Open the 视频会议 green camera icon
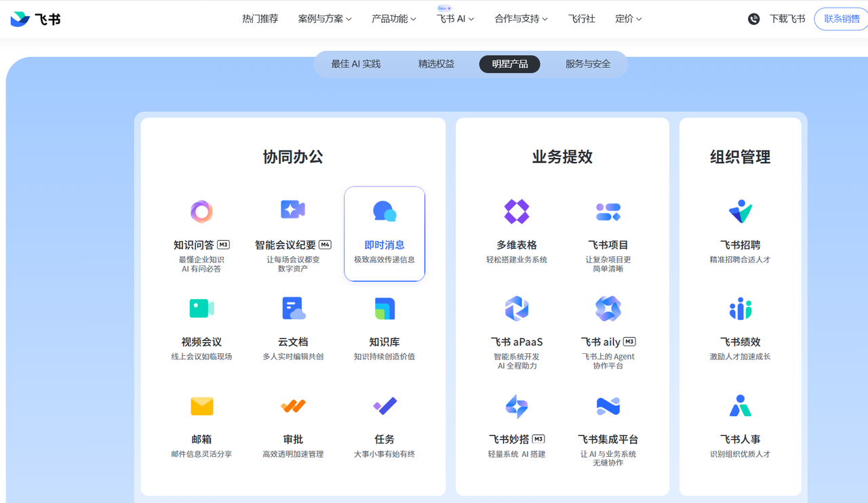Image resolution: width=868 pixels, height=503 pixels. tap(201, 308)
